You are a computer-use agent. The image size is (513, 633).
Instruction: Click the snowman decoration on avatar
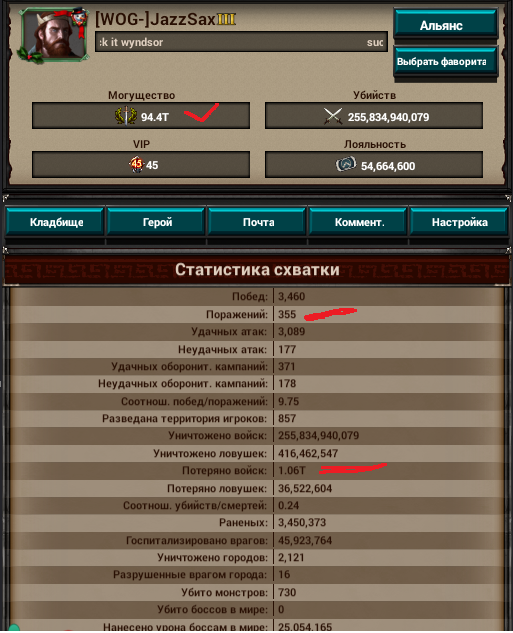[x=80, y=17]
